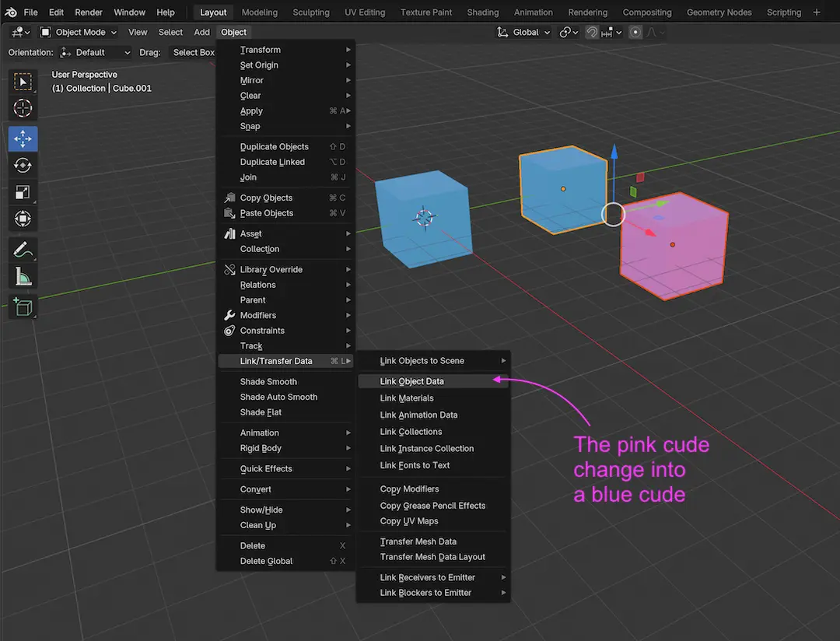
Task: Select the Select Box tool icon
Action: pos(23,82)
